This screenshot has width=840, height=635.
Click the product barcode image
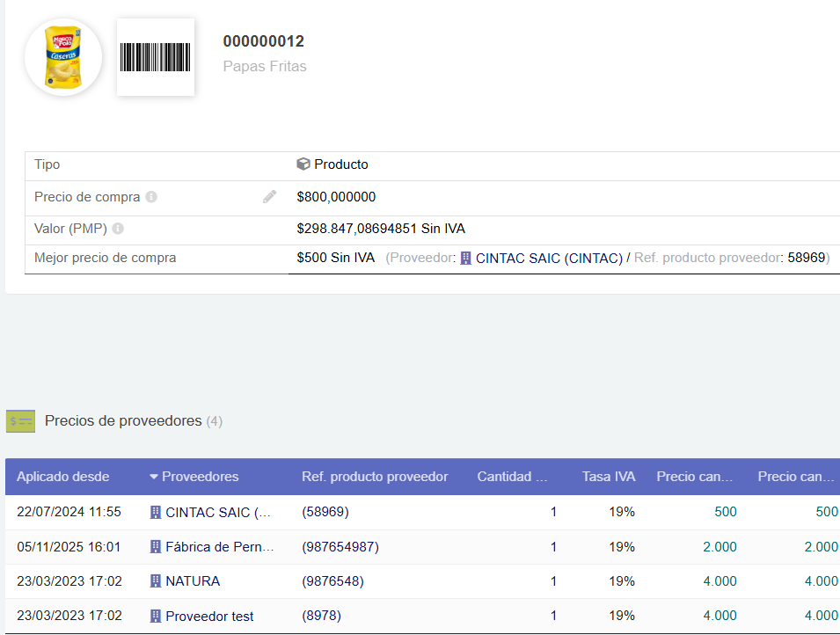[x=155, y=57]
